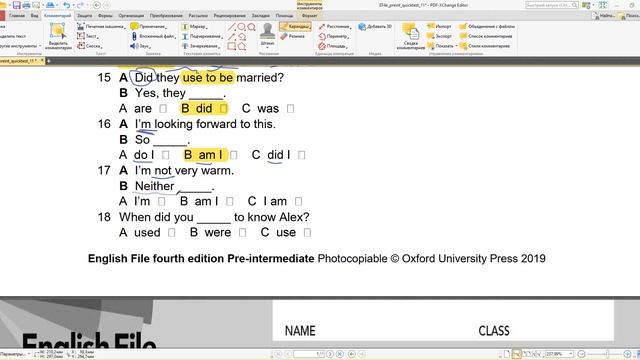640x360 pixels.
Task: Select the Печатная машинка typewriter tool
Action: point(100,27)
